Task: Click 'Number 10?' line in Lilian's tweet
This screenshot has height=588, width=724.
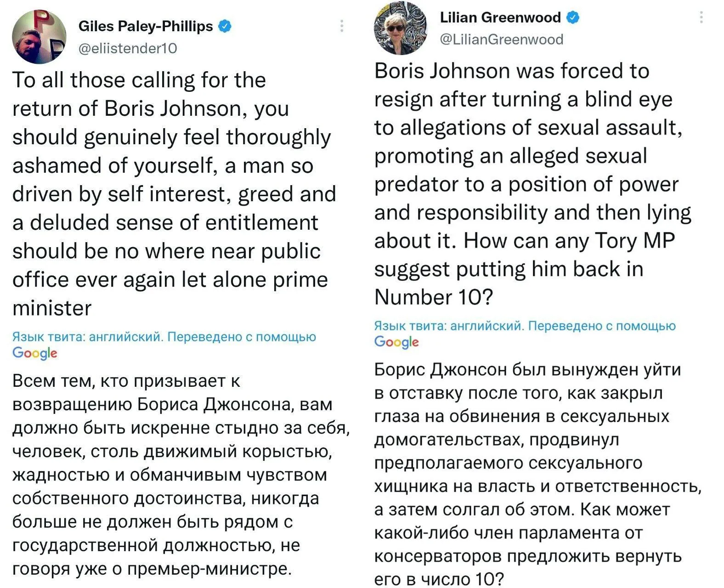Action: pos(434,297)
